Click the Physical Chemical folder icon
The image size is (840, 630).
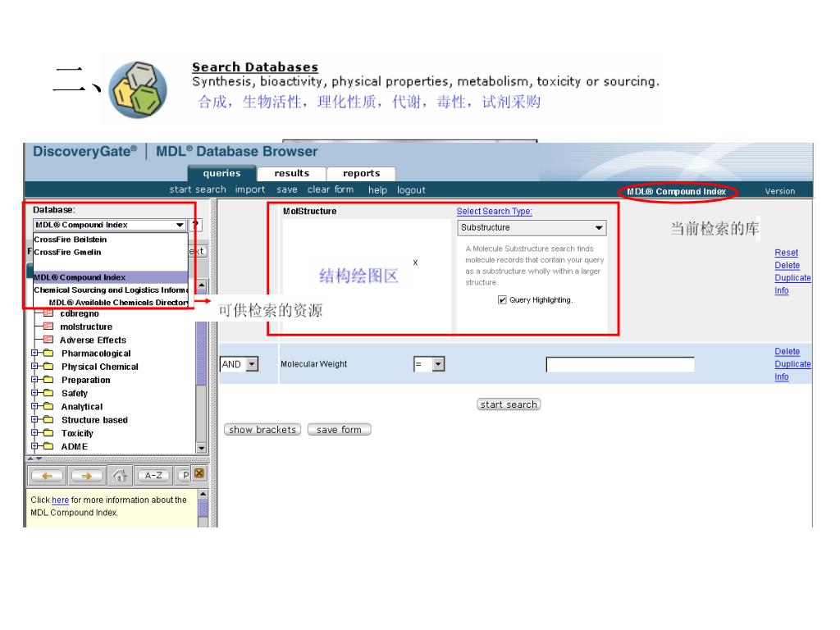point(48,367)
